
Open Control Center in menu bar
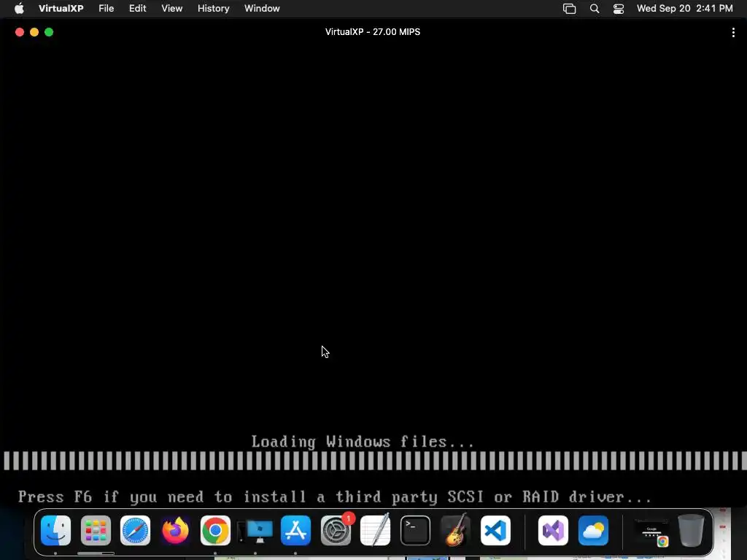[x=619, y=9]
